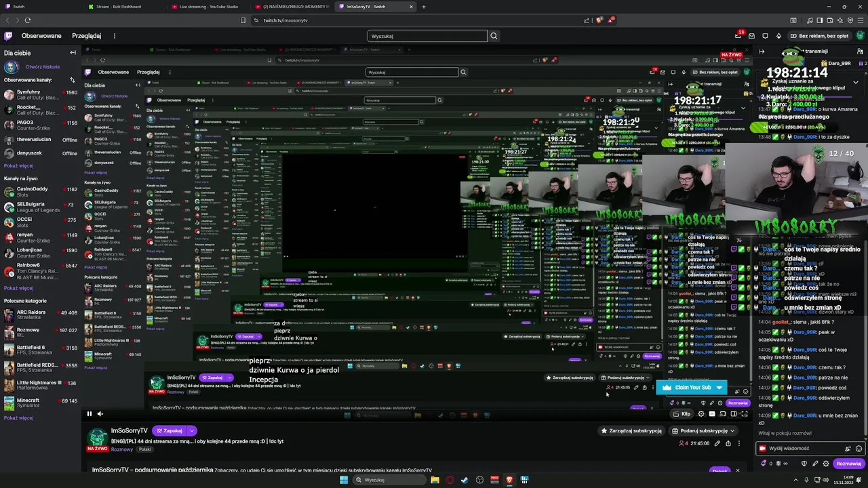Click the Polski language tag
Viewport: 868px width, 488px height.
[144, 449]
